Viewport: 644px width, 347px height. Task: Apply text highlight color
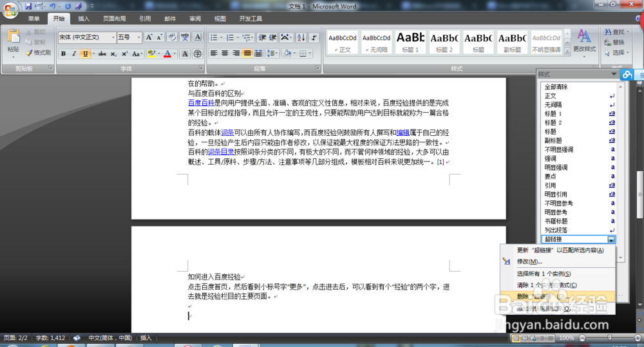tap(151, 54)
